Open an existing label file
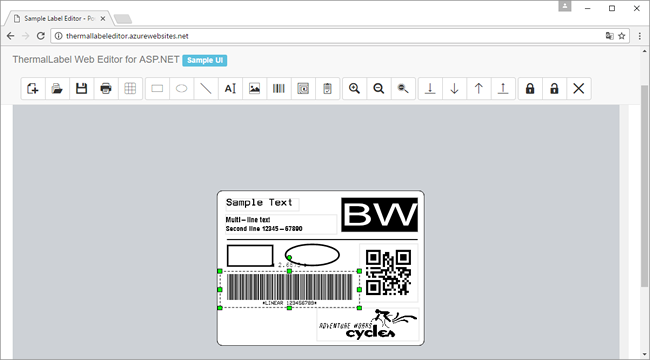650x360 pixels. coord(57,88)
